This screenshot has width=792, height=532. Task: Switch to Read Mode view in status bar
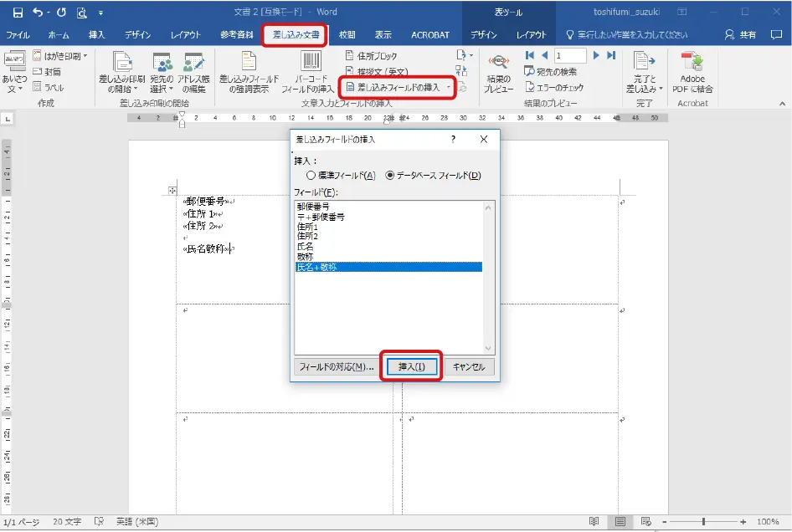(594, 521)
